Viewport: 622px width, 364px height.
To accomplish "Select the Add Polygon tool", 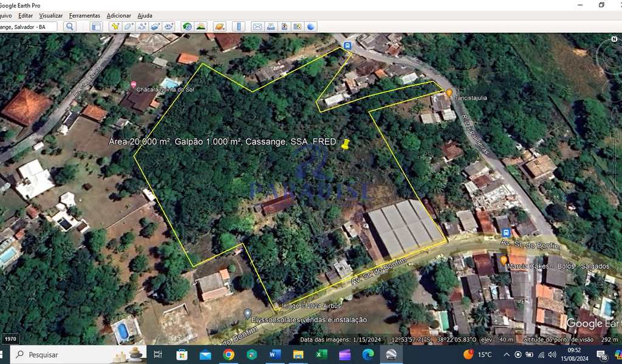I will 129,27.
